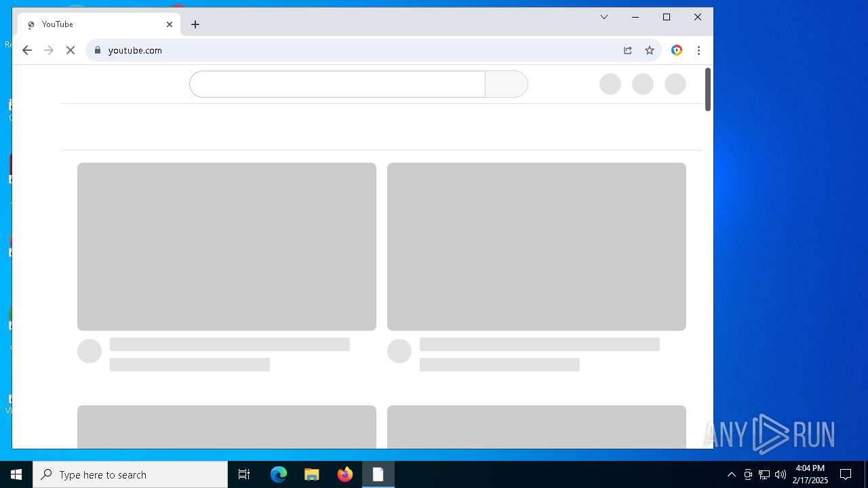Screen dimensions: 868x488
Task: Open the volume control icon
Action: [781, 474]
